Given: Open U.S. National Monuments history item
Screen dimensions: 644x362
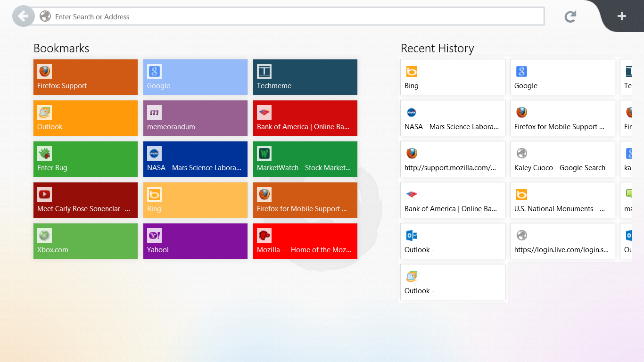Looking at the screenshot, I should click(562, 200).
